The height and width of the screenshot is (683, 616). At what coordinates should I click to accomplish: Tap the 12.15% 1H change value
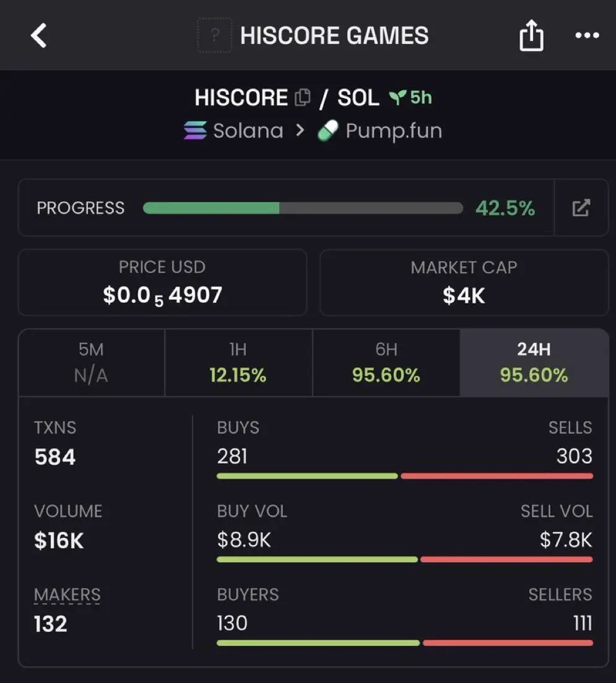pyautogui.click(x=238, y=375)
